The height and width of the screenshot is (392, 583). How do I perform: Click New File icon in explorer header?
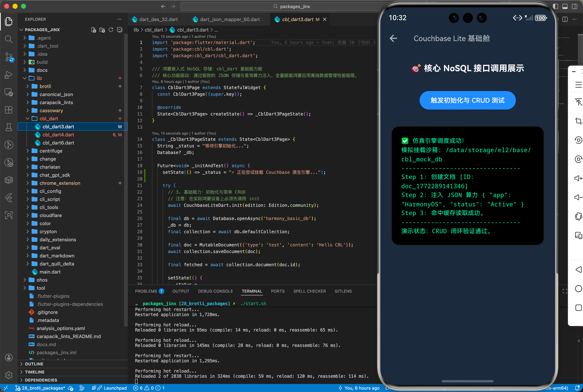coord(94,30)
